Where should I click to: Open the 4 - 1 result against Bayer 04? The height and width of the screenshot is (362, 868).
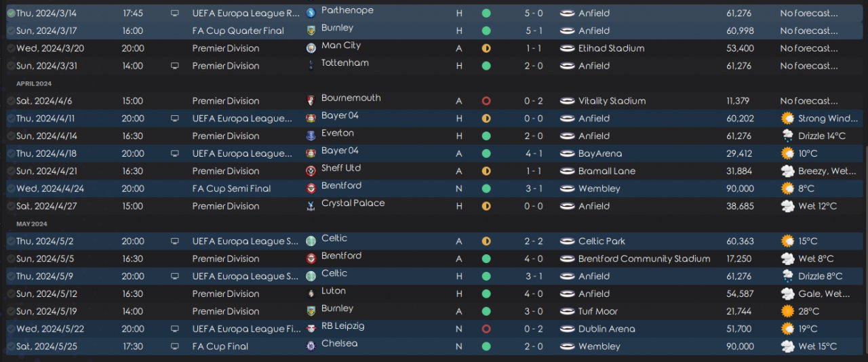532,153
